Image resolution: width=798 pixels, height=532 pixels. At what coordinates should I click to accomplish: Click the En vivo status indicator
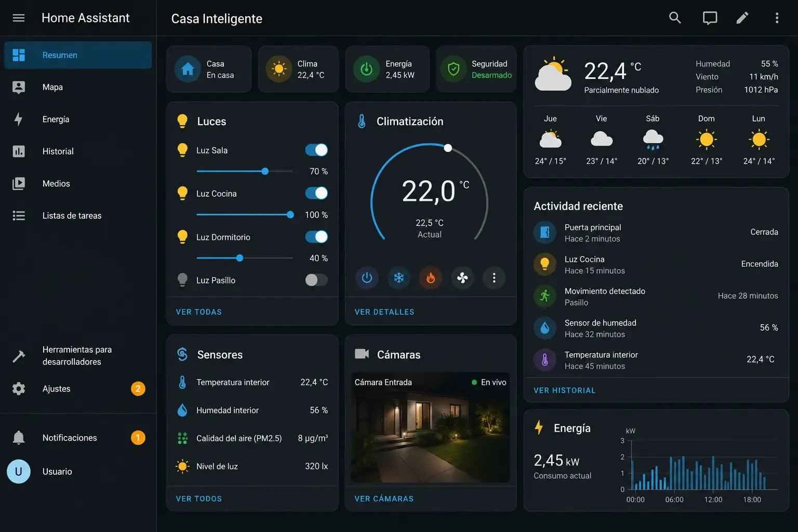(x=489, y=382)
